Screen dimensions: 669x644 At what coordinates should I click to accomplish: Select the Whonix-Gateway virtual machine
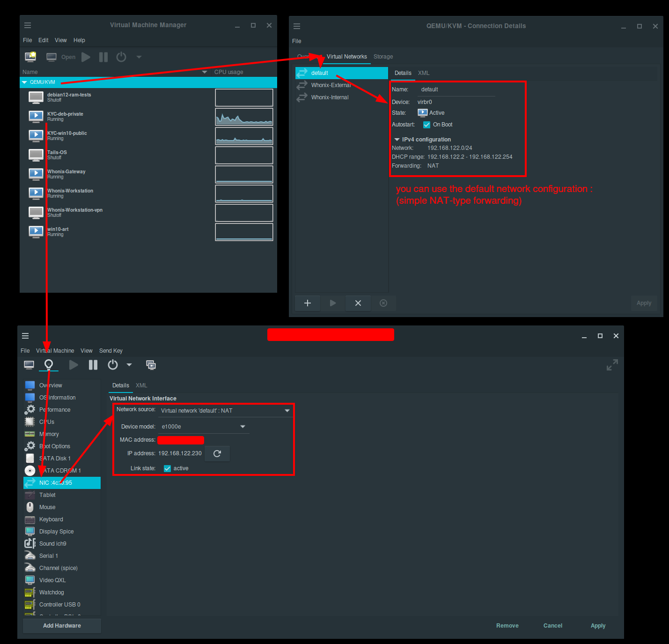coord(148,174)
